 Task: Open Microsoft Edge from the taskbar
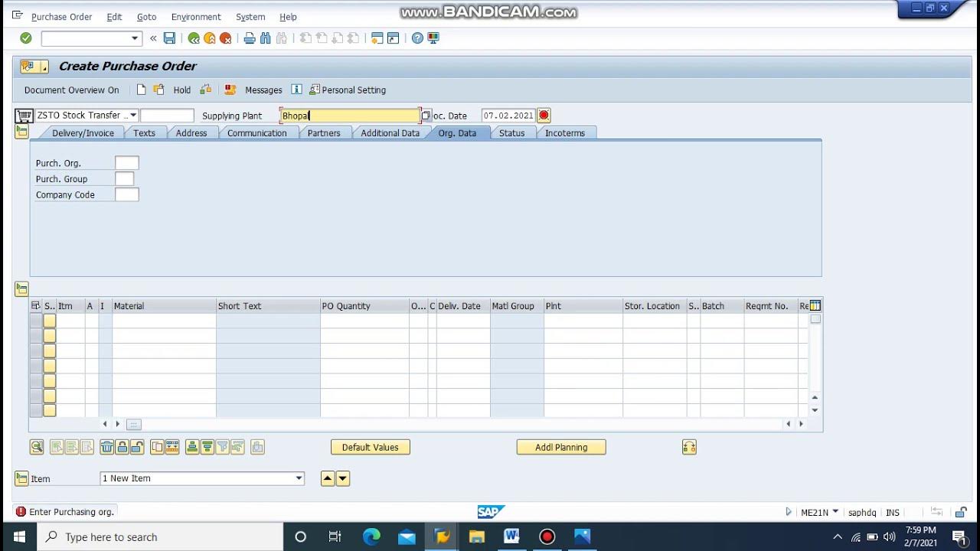point(371,536)
